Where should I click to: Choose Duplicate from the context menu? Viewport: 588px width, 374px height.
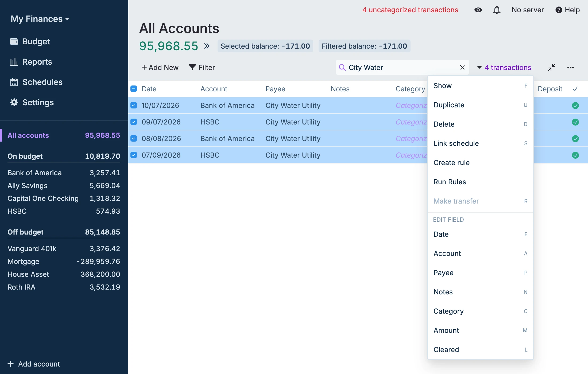pos(480,105)
